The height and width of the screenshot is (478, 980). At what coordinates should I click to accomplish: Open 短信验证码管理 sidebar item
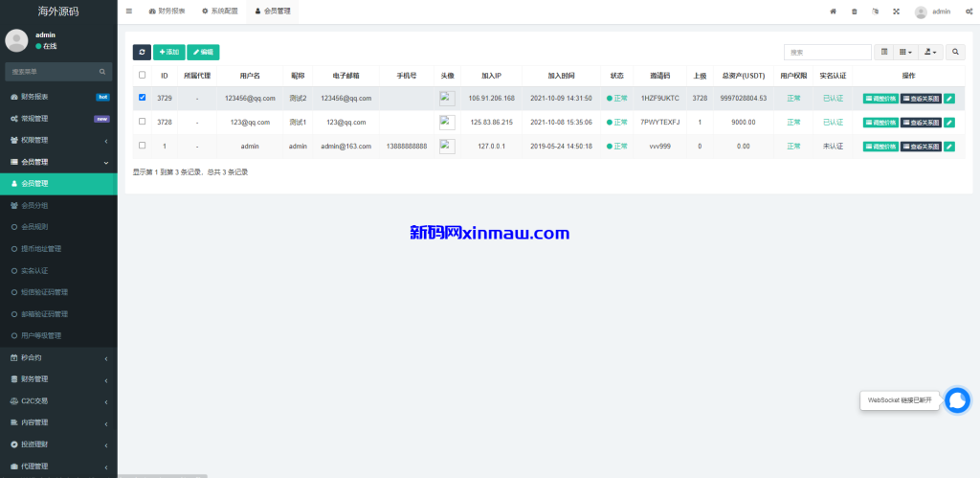(x=58, y=292)
